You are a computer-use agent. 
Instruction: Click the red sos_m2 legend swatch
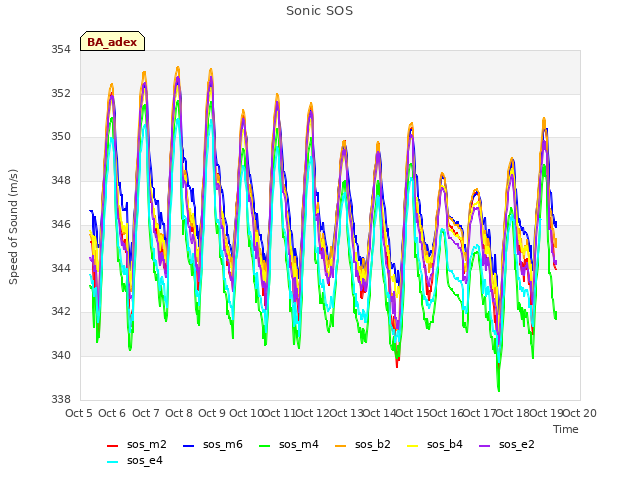point(112,446)
